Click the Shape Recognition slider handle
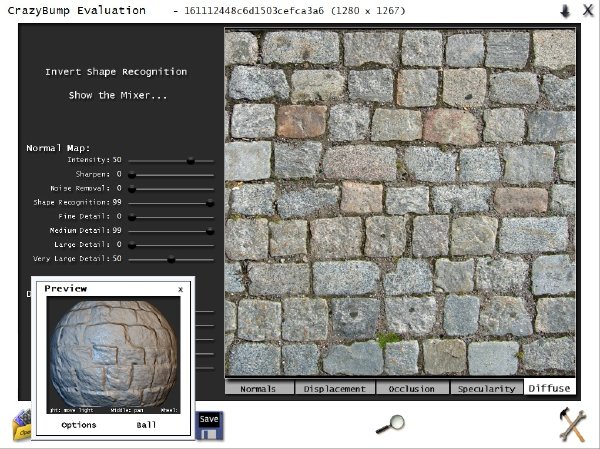The height and width of the screenshot is (449, 600). 210,203
